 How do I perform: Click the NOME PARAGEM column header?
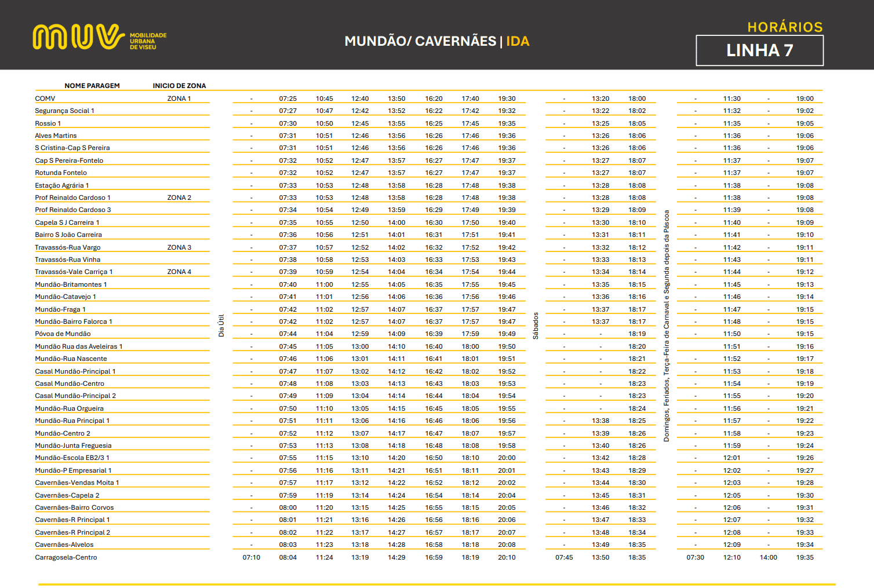click(x=92, y=86)
